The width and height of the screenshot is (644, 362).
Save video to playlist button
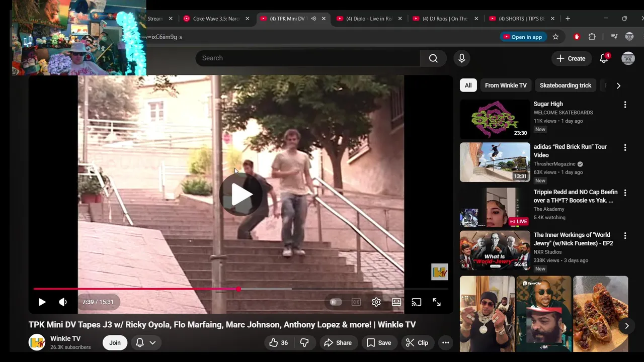pyautogui.click(x=379, y=343)
